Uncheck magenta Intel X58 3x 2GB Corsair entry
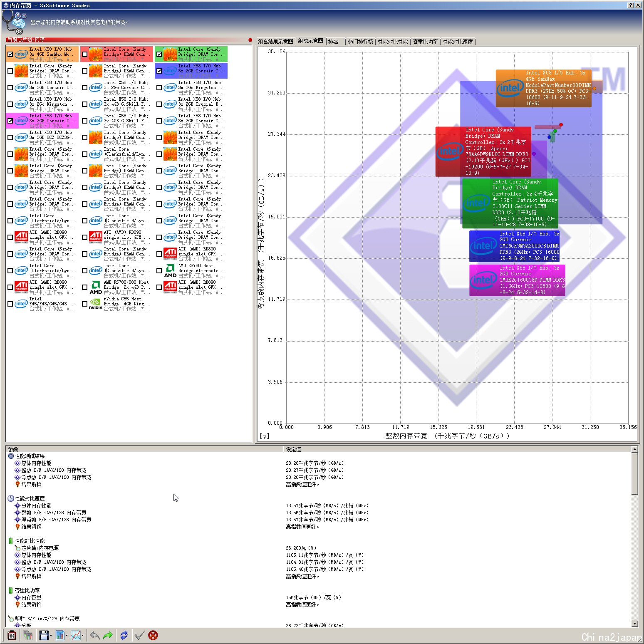This screenshot has width=644, height=644. click(x=10, y=121)
